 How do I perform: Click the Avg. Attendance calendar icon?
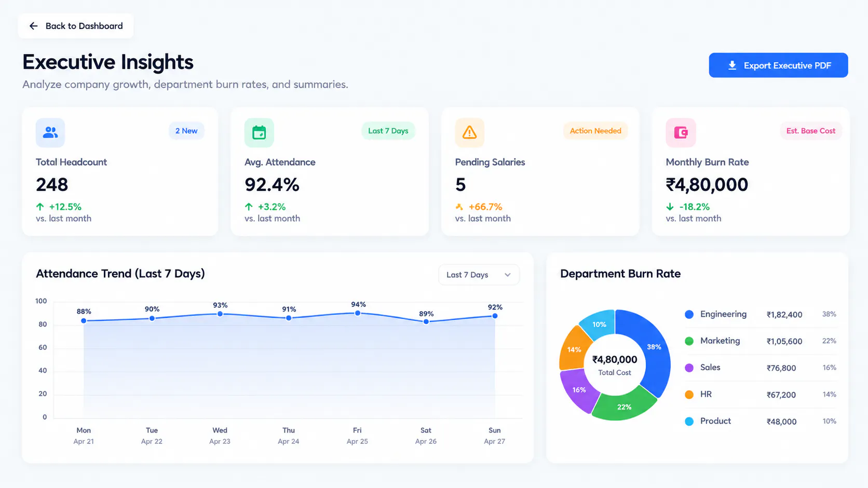click(259, 132)
